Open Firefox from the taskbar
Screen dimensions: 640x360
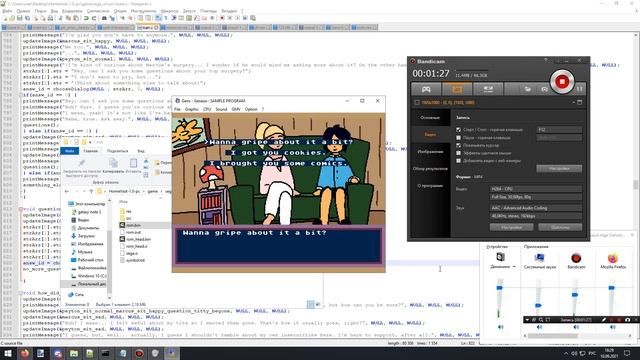[24, 353]
